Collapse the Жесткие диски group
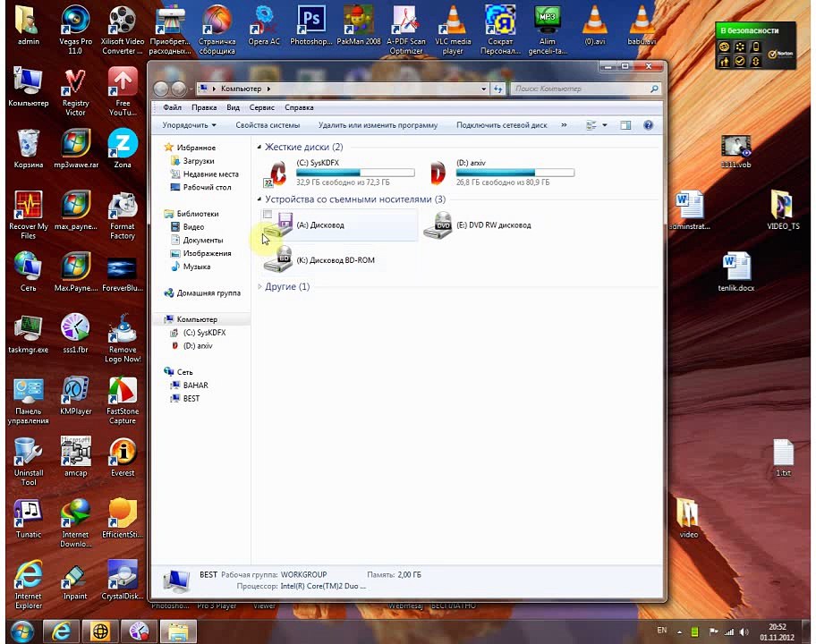The image size is (816, 644). click(x=259, y=148)
